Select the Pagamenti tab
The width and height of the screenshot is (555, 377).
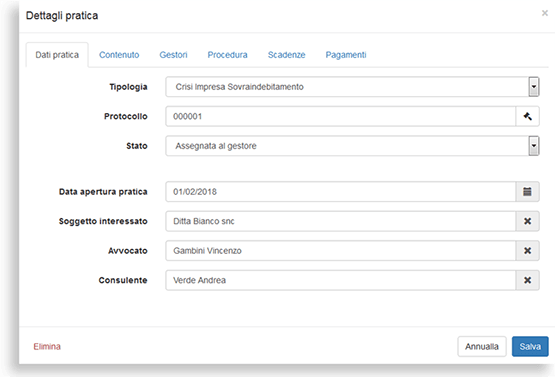point(346,55)
